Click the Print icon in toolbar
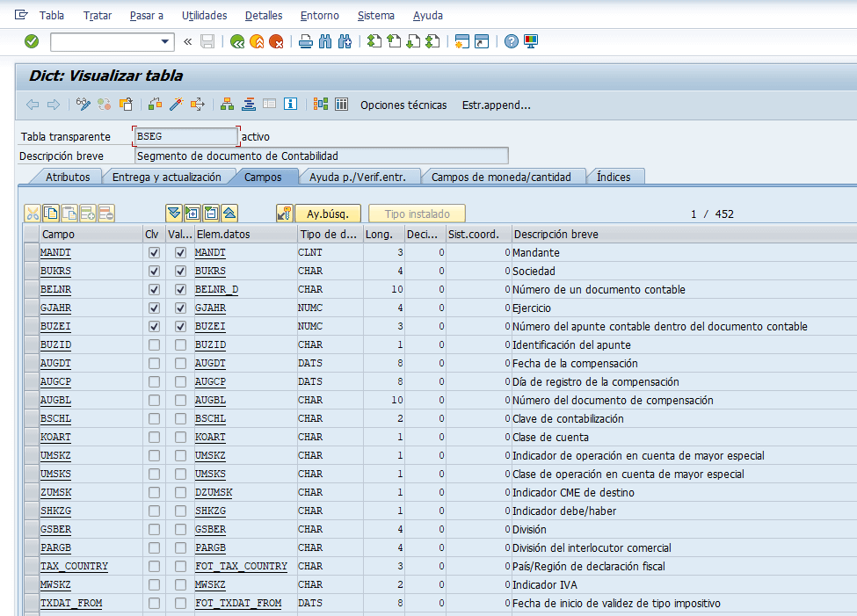This screenshot has height=616, width=857. pos(306,41)
